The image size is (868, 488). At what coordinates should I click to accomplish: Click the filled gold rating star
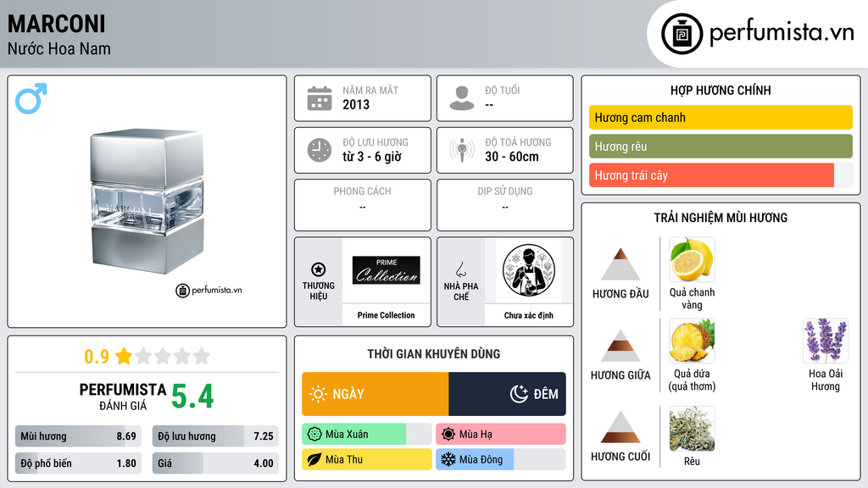point(124,356)
